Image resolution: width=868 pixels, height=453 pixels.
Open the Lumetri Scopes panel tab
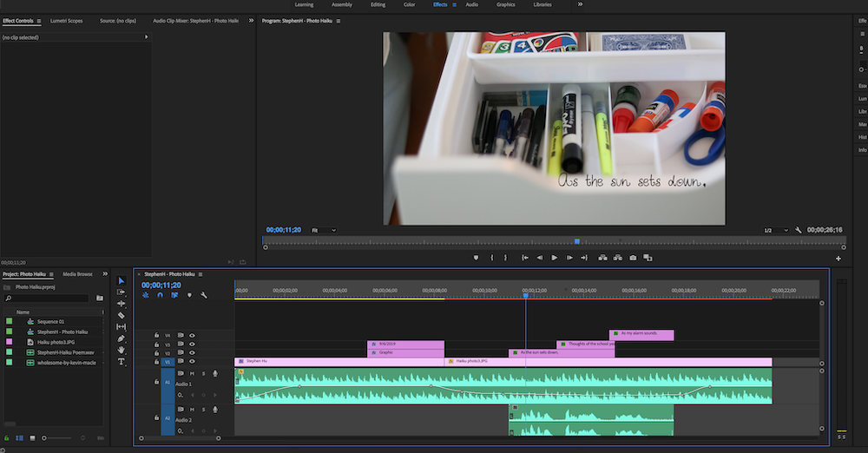tap(67, 21)
